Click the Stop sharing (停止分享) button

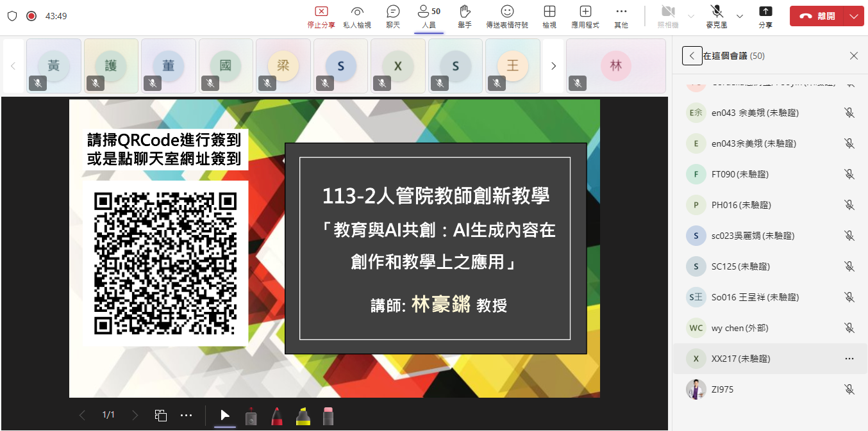[x=321, y=17]
